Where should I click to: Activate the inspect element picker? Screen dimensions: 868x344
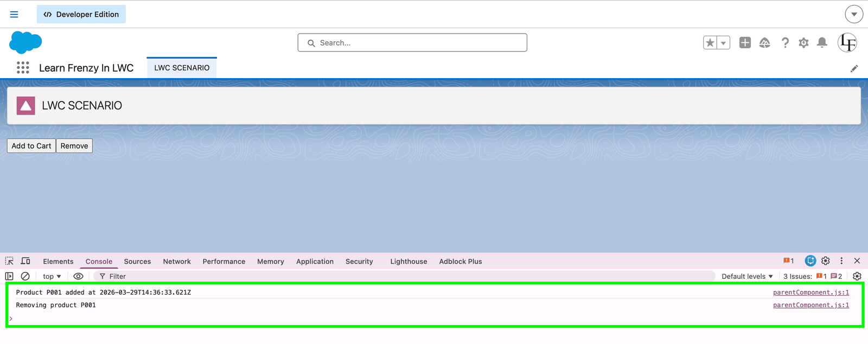pyautogui.click(x=9, y=261)
